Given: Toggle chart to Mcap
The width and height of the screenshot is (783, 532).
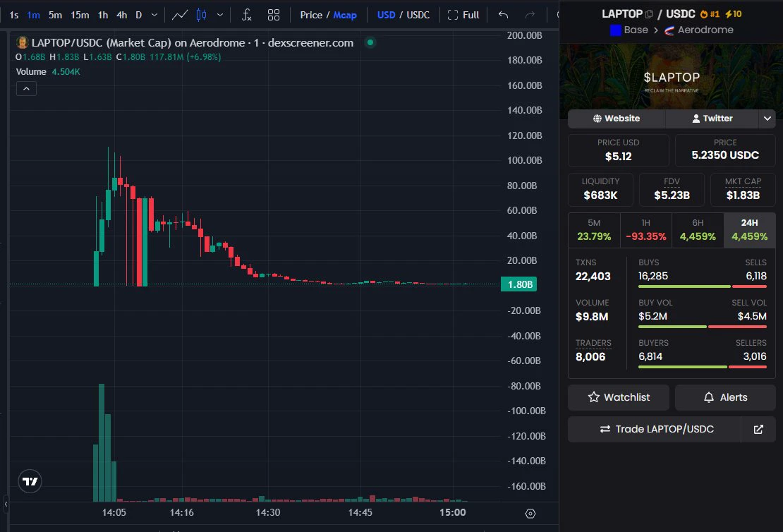Looking at the screenshot, I should 345,15.
